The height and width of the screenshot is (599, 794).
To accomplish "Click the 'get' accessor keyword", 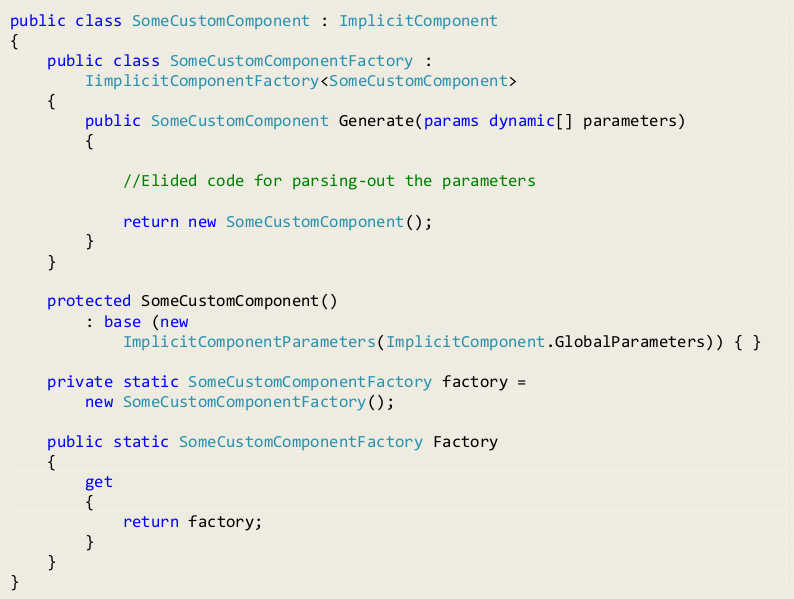I will (x=99, y=482).
